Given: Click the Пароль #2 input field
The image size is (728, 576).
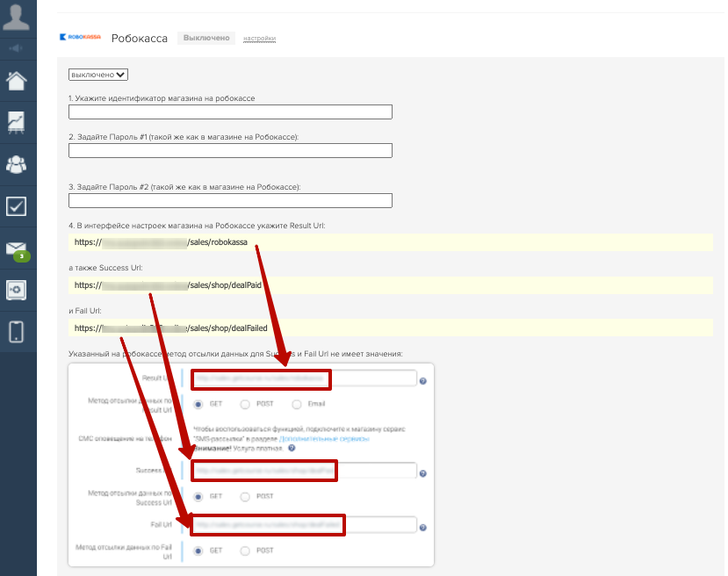Looking at the screenshot, I should (x=230, y=200).
